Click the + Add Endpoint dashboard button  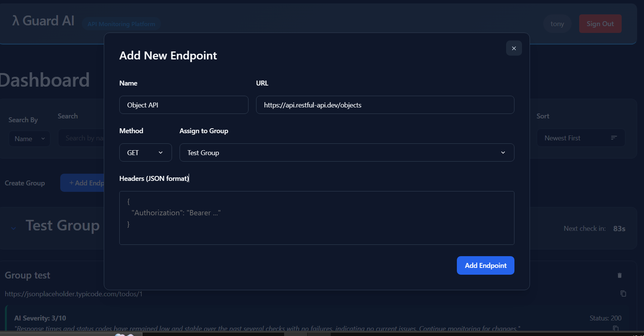click(x=83, y=183)
